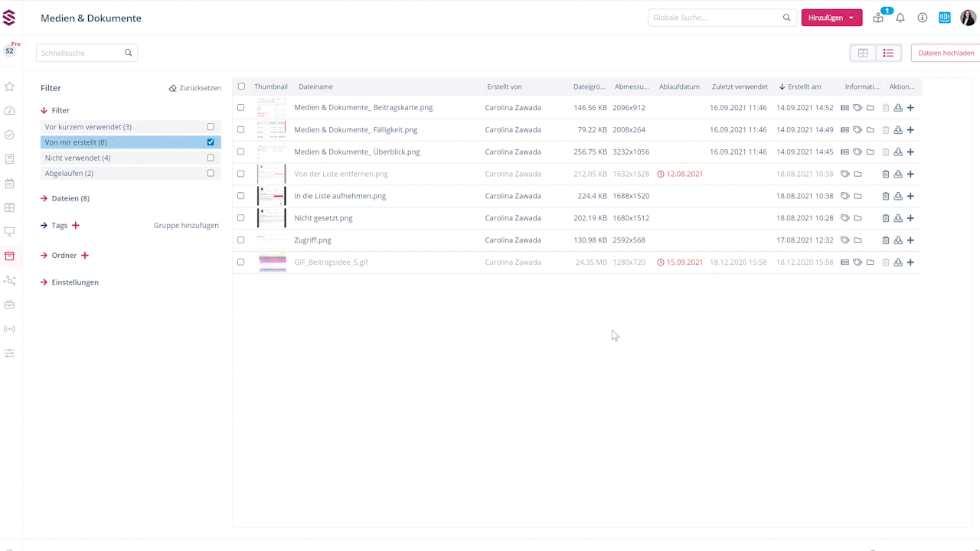Delete the Nicht gesetzt.png file
Image resolution: width=980 pixels, height=551 pixels.
click(x=886, y=218)
